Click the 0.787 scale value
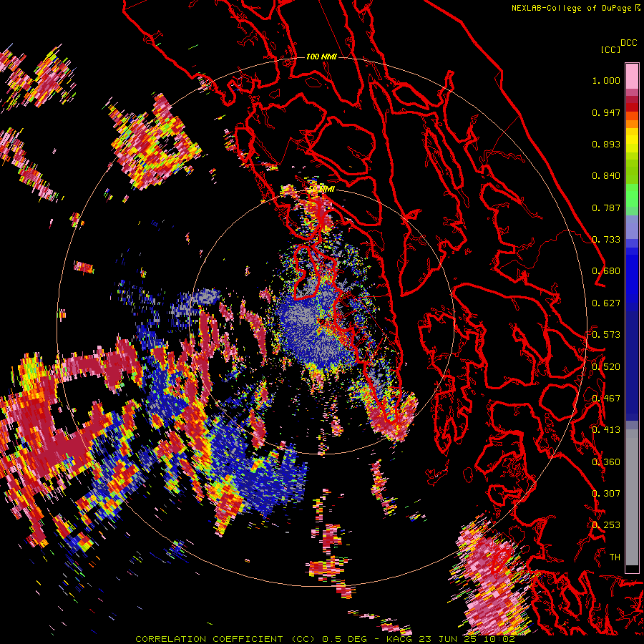The width and height of the screenshot is (644, 644). pyautogui.click(x=606, y=208)
